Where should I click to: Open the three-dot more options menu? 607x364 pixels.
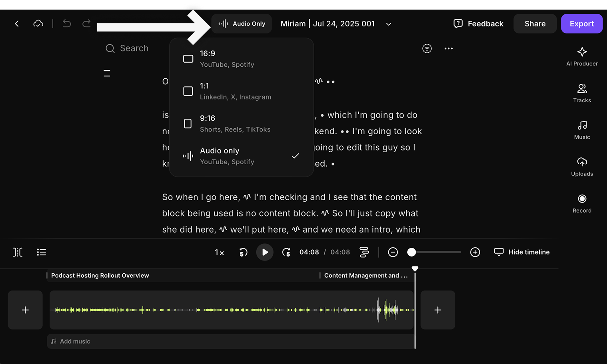[x=449, y=48]
